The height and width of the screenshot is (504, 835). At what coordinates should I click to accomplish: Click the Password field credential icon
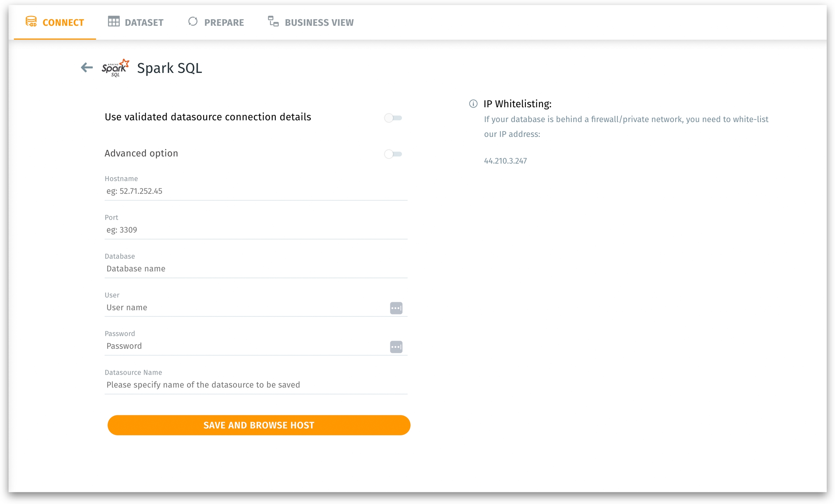[x=396, y=347]
